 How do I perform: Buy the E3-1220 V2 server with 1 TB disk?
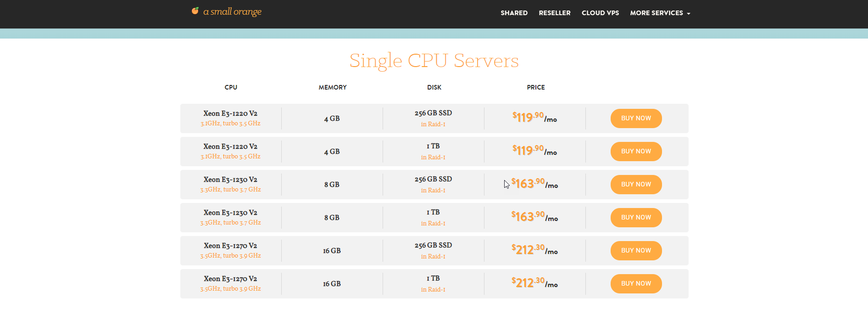[x=636, y=152]
